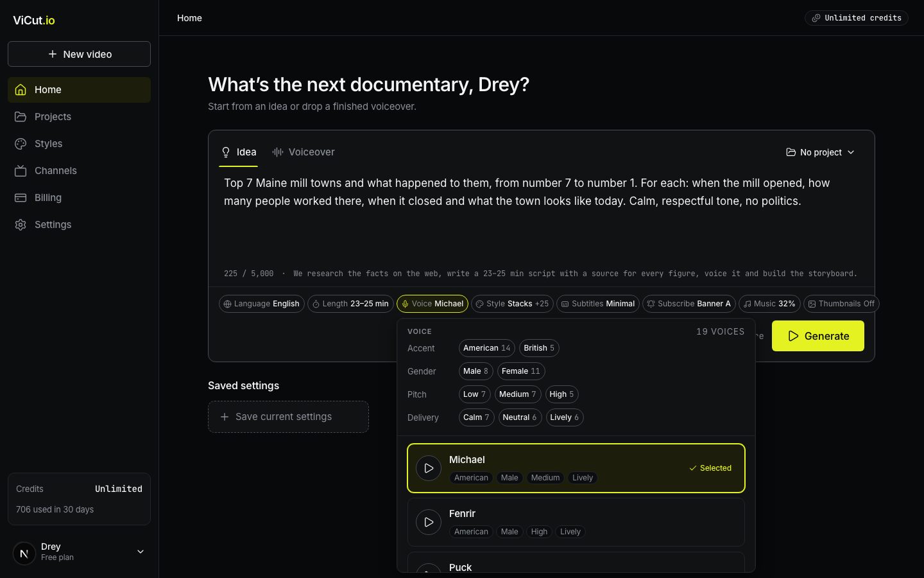Expand the No project dropdown
This screenshot has height=578, width=924.
pyautogui.click(x=820, y=152)
